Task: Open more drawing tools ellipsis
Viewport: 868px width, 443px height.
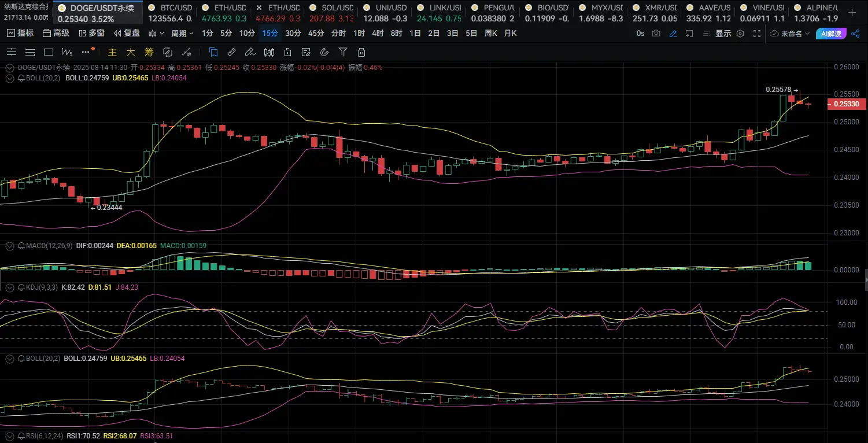Action: 87,52
